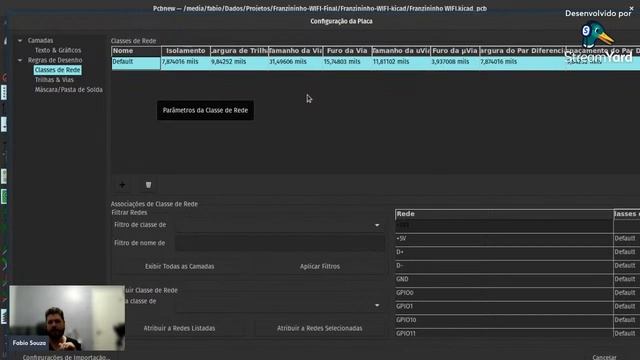The height and width of the screenshot is (360, 640).
Task: Click Atribuir a Redes Listadas button
Action: coord(179,328)
